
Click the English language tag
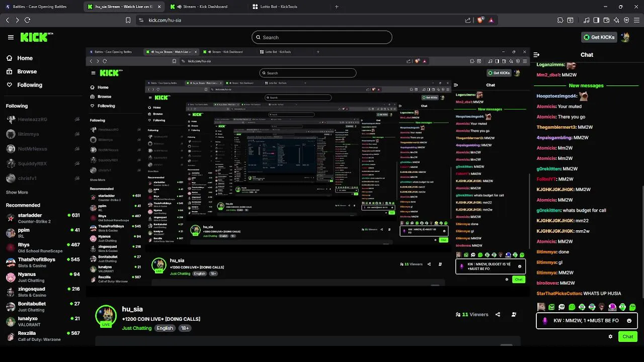[165, 328]
